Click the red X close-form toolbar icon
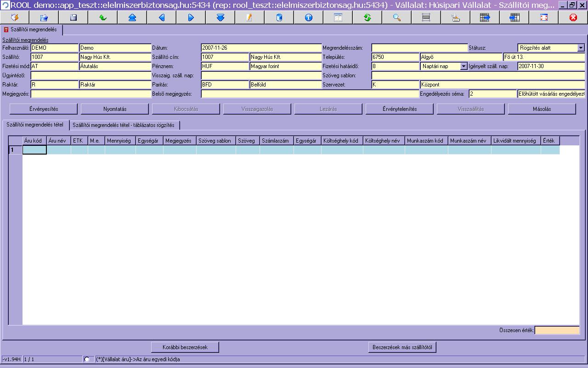This screenshot has height=368, width=588. (573, 17)
